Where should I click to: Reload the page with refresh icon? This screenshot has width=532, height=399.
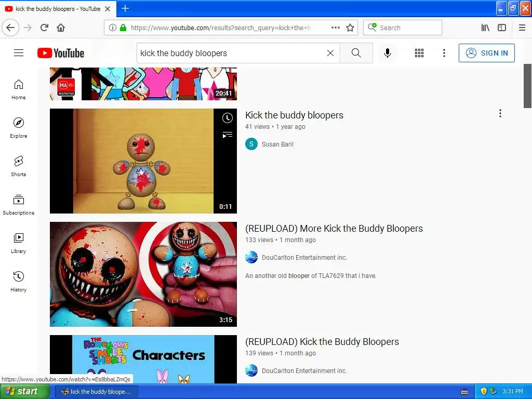(x=45, y=28)
